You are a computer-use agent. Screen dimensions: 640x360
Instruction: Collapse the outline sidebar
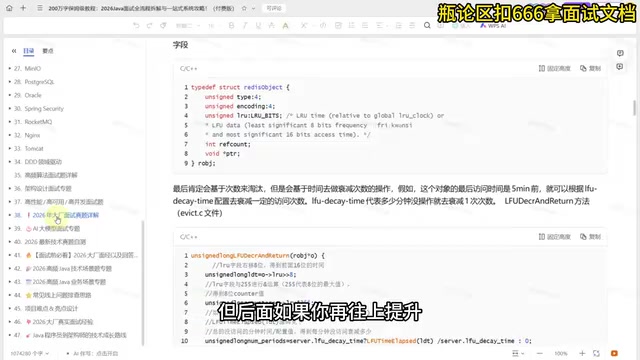[x=14, y=51]
